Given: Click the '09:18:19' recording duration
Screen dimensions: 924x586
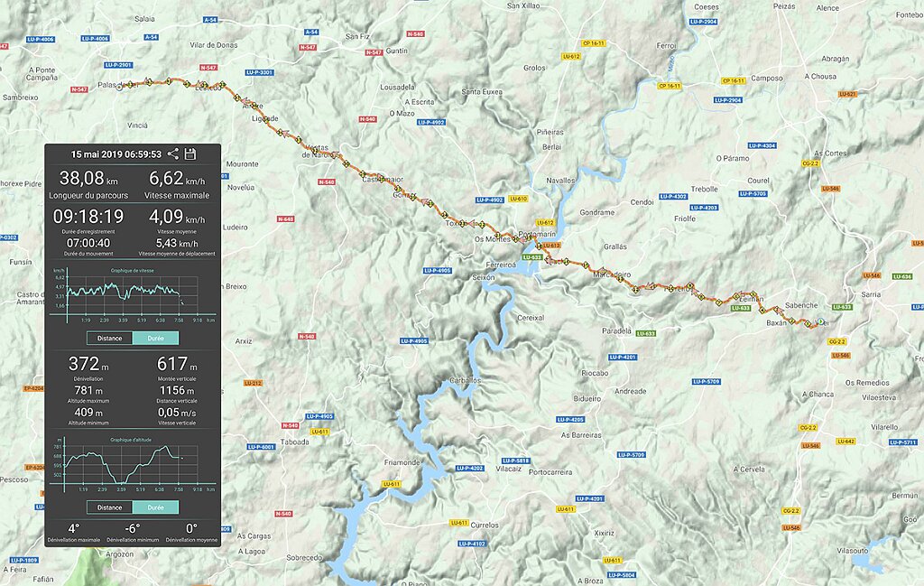Looking at the screenshot, I should click(88, 217).
